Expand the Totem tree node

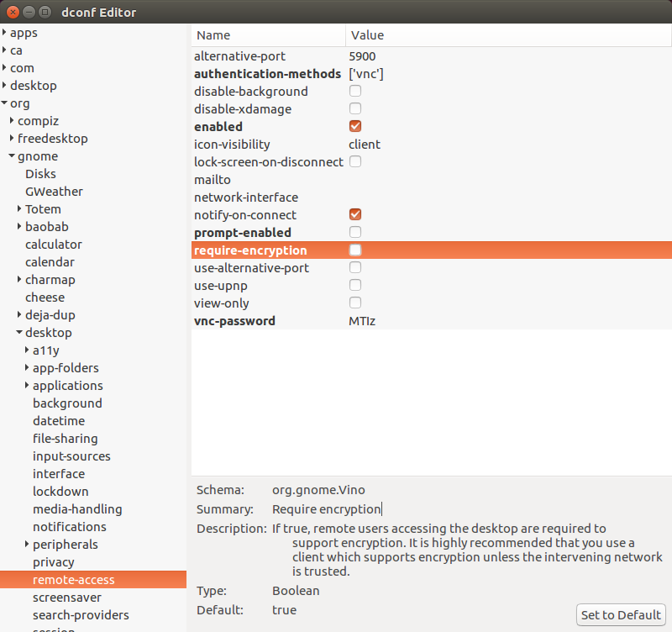(x=19, y=208)
